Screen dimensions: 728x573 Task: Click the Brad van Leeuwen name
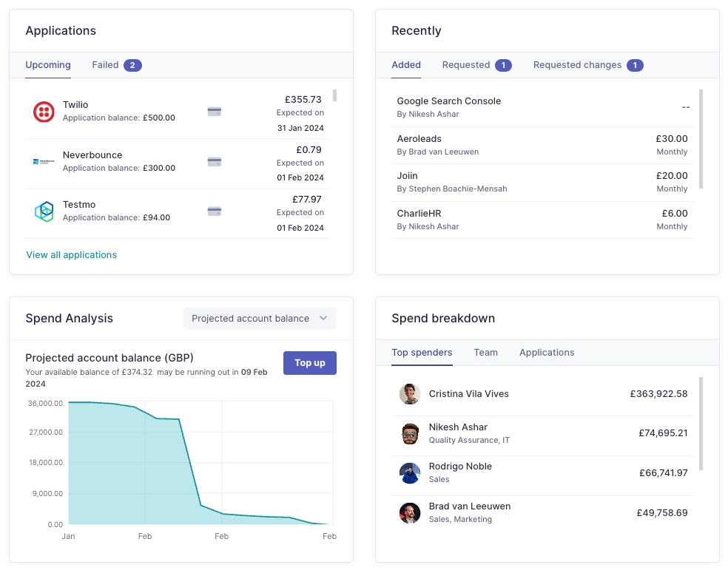pos(469,506)
